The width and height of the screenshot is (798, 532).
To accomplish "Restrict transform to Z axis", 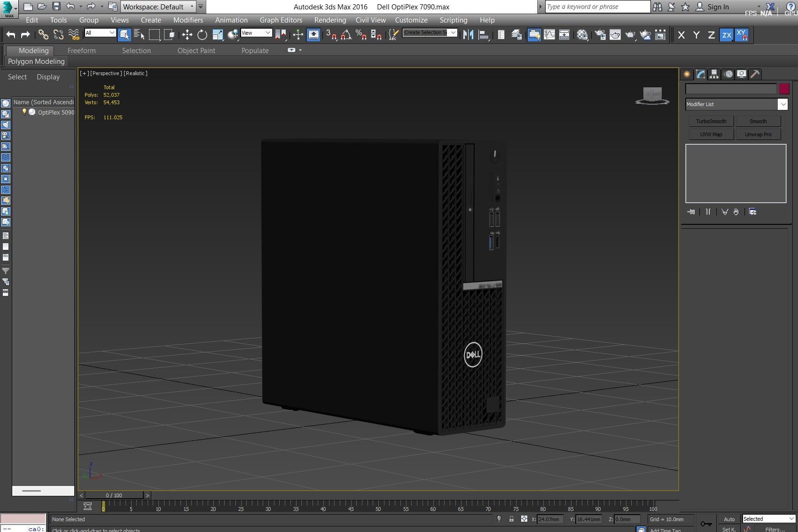I will click(x=712, y=35).
